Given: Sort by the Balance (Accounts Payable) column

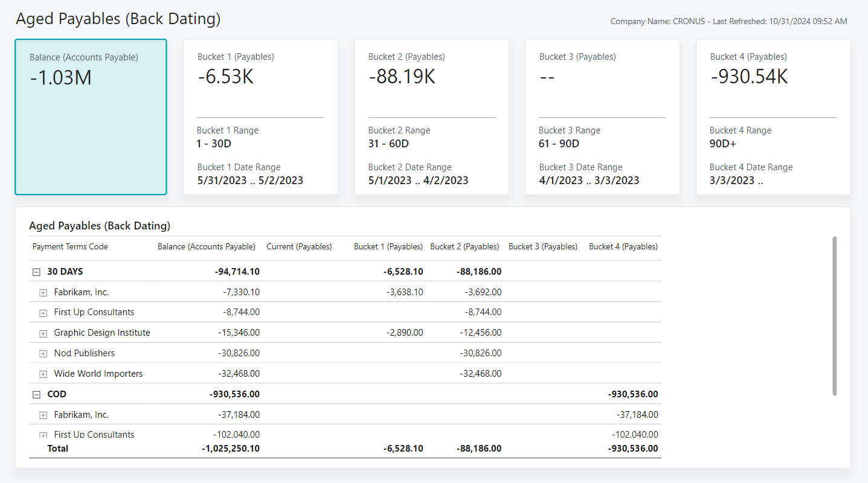Looking at the screenshot, I should (206, 246).
